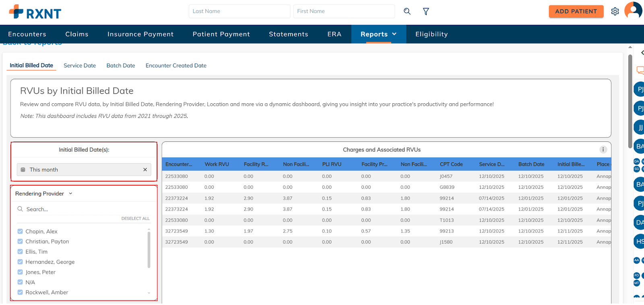644x305 pixels.
Task: Click the RXNT logo
Action: (x=35, y=12)
